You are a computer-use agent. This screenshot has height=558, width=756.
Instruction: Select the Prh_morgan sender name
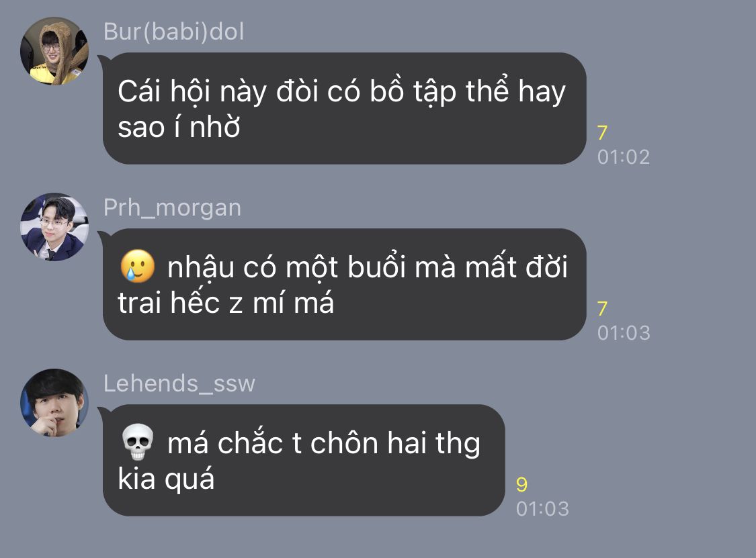tap(172, 208)
